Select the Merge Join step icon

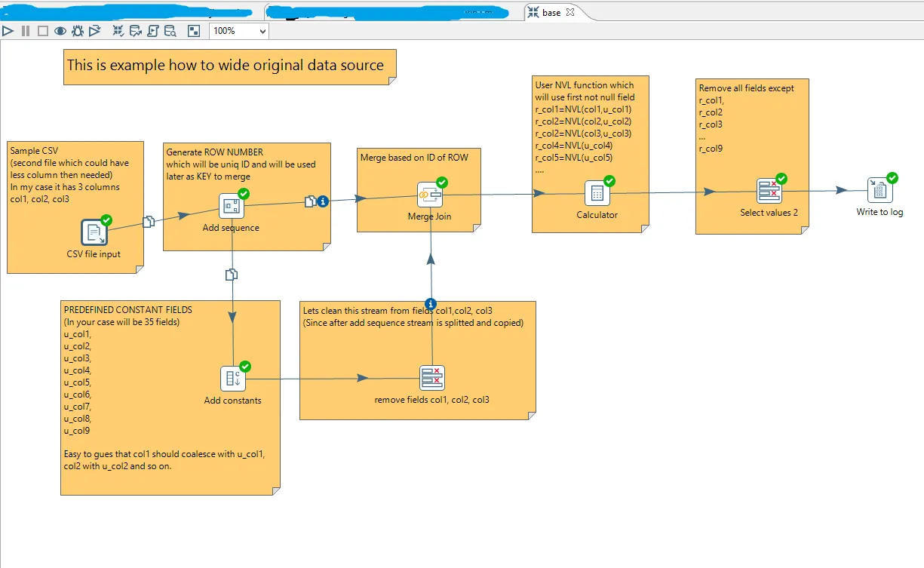coord(430,195)
